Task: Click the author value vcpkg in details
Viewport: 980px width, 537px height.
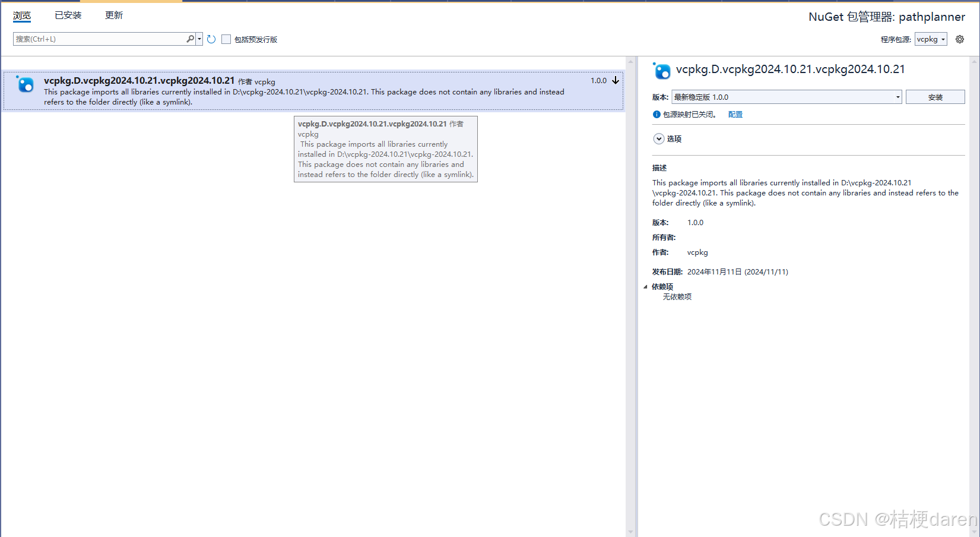Action: (x=697, y=252)
